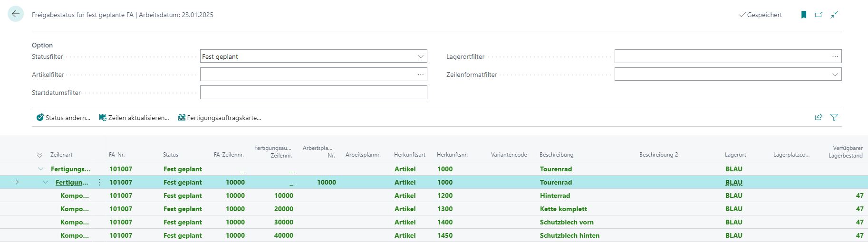Image resolution: width=868 pixels, height=242 pixels.
Task: Select the Schutzblech hinten cell
Action: tap(569, 235)
